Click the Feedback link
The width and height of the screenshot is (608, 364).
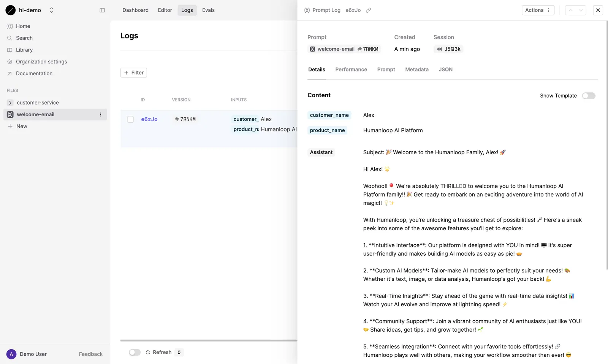(91, 354)
